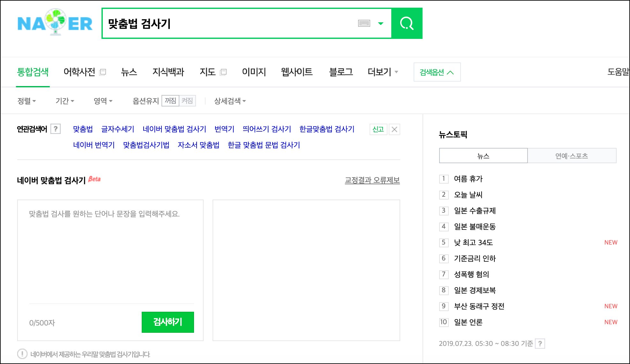
Task: Click help icon next to 08:30 기준
Action: click(540, 344)
